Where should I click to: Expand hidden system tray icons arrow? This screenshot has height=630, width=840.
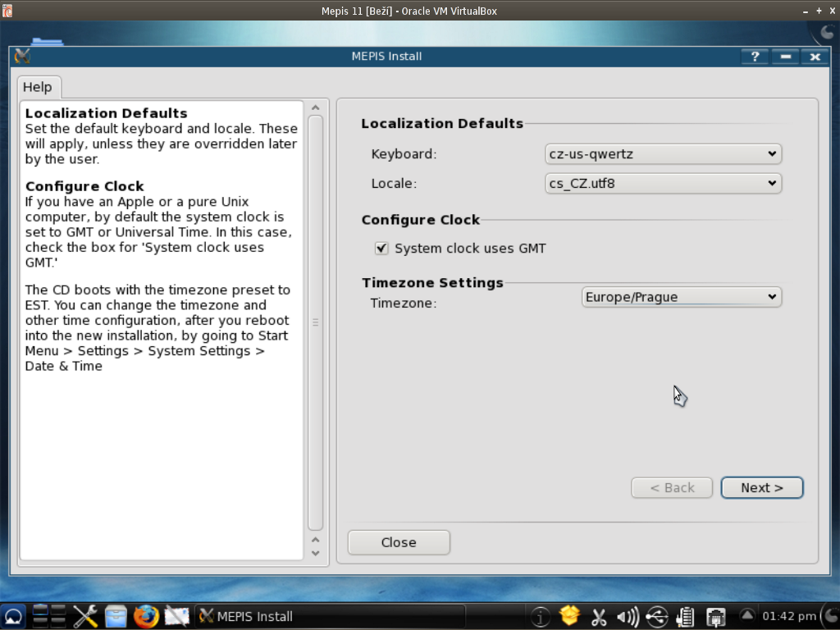[747, 615]
